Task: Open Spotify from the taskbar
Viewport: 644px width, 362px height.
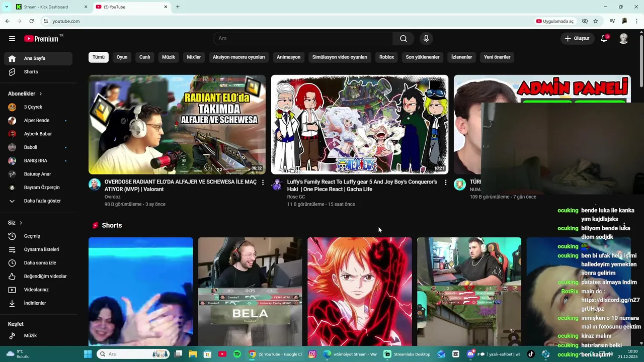Action: tap(237, 354)
